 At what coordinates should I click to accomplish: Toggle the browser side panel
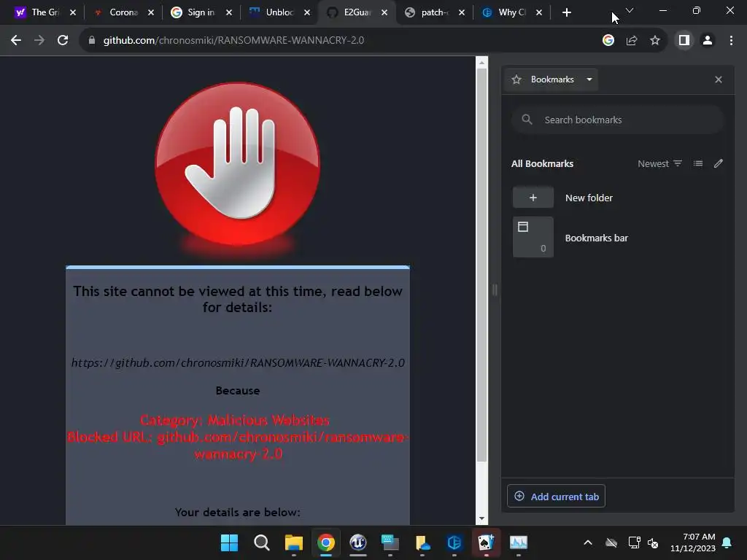[x=684, y=41]
